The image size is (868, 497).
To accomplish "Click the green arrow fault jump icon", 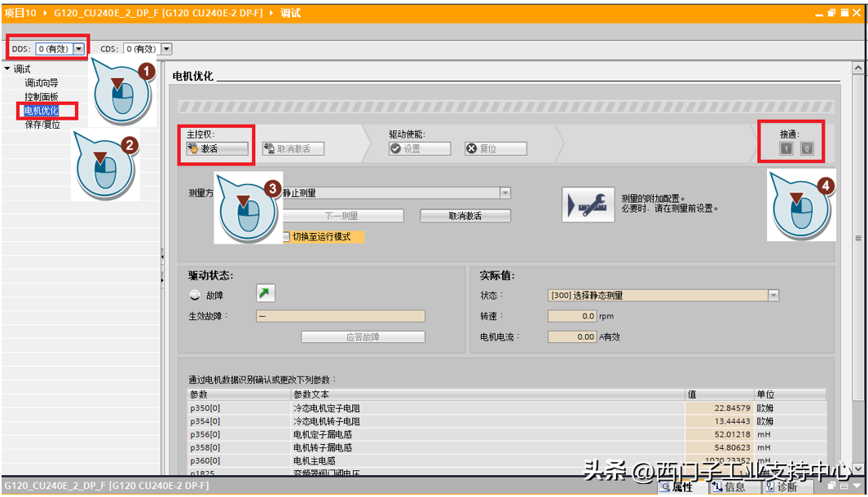I will (x=266, y=294).
